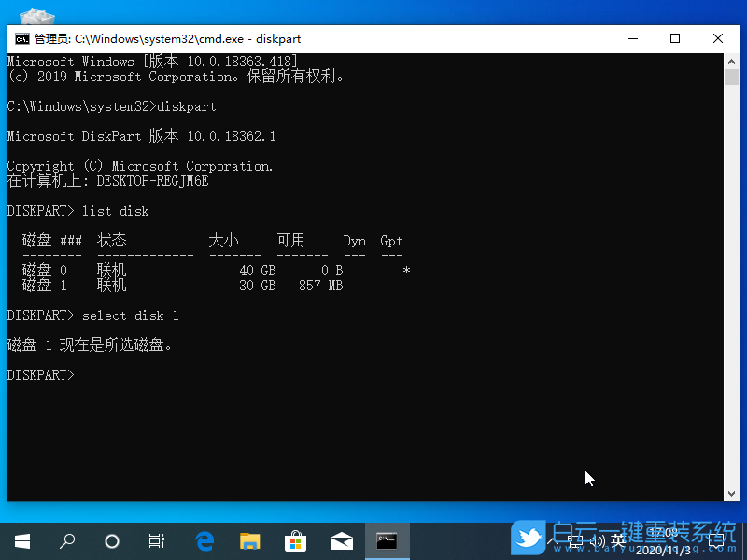Open the clock and date flyout

point(663,540)
